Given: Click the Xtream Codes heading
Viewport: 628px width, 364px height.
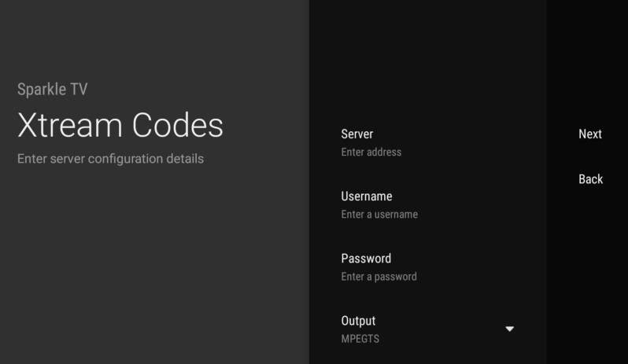Looking at the screenshot, I should [x=120, y=126].
